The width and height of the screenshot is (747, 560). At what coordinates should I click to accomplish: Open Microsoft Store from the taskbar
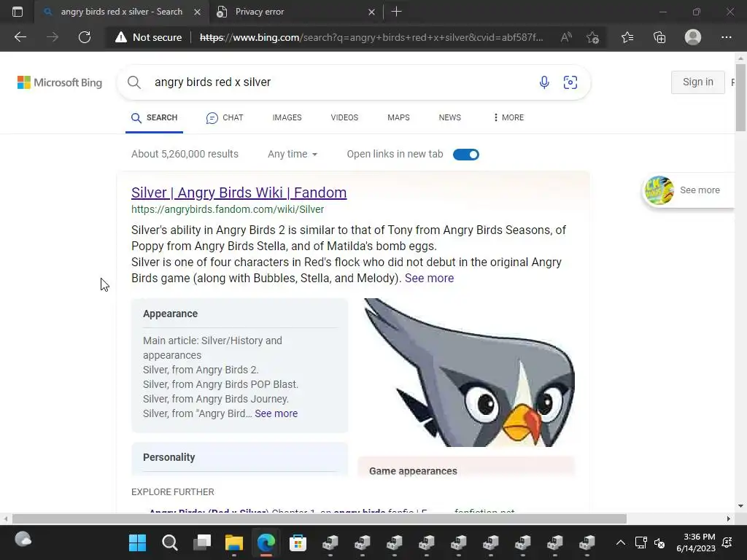coord(298,542)
